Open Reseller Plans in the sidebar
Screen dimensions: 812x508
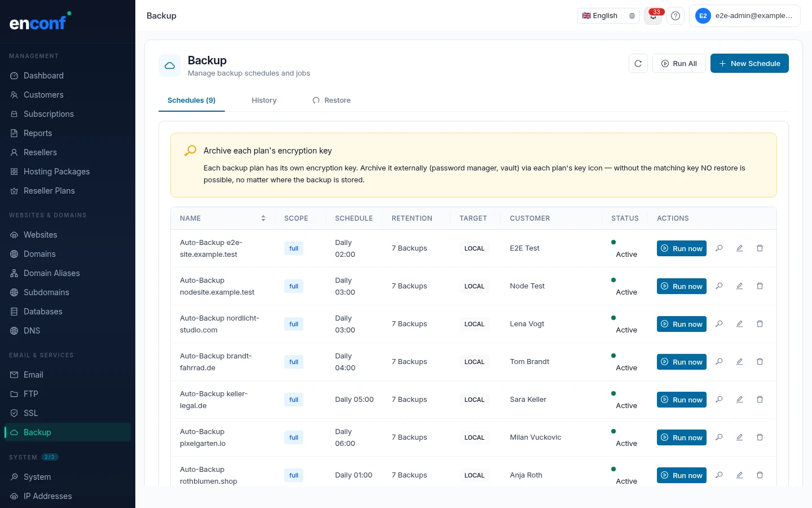pos(68,191)
